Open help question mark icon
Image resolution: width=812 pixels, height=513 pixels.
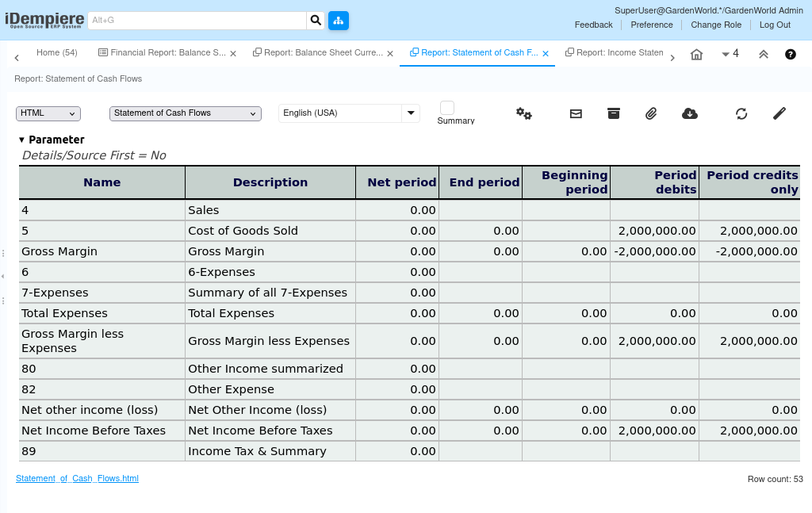coord(791,55)
